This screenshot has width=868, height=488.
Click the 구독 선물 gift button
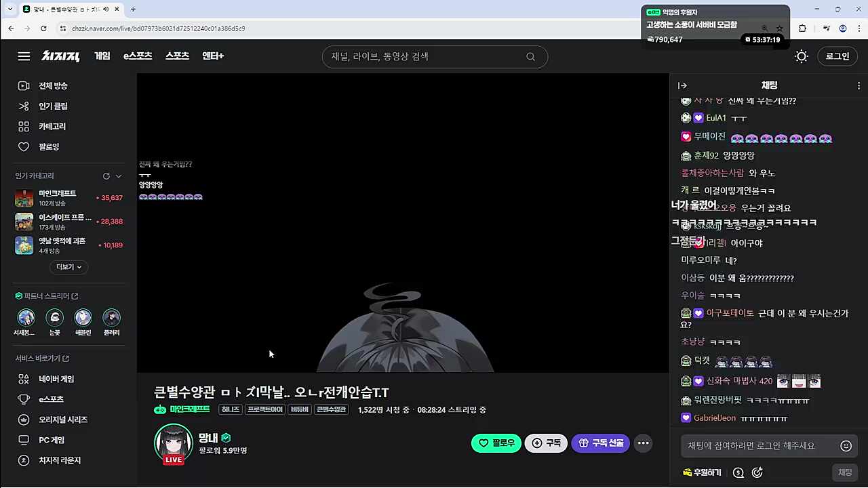[x=600, y=443]
